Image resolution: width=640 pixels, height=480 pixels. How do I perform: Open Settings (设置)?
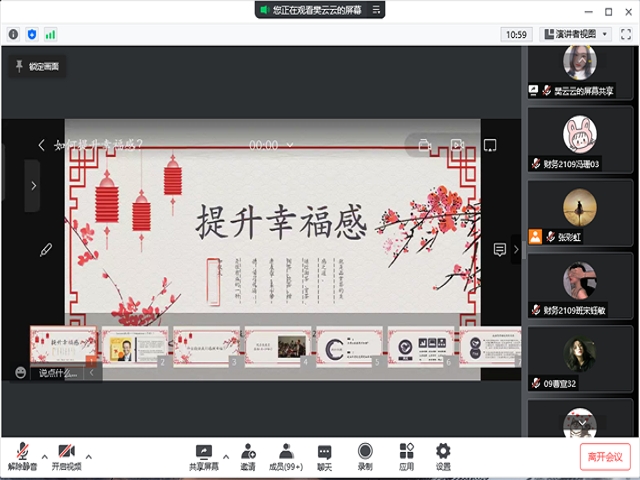[x=443, y=457]
